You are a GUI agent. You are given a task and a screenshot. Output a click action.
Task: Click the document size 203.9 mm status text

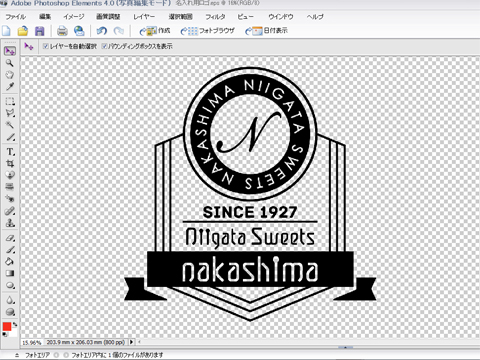86,342
